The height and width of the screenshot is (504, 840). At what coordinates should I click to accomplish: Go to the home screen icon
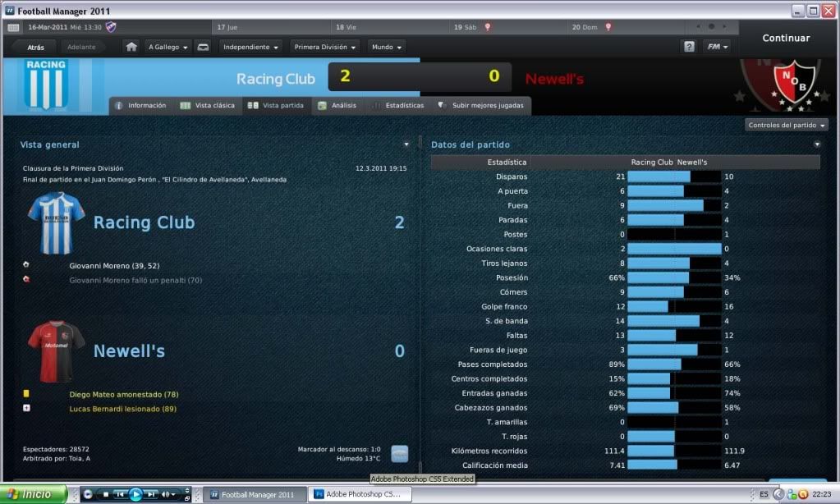[131, 47]
